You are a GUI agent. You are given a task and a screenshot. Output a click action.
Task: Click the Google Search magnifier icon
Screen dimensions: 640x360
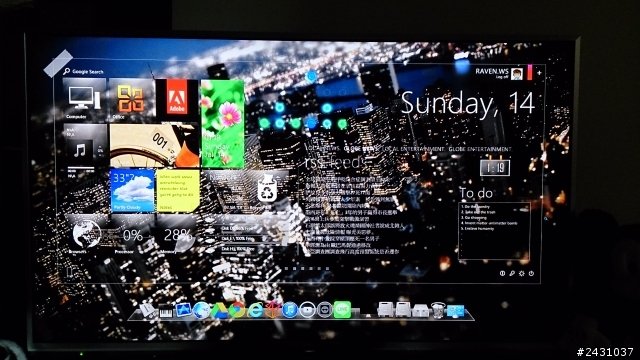click(67, 71)
